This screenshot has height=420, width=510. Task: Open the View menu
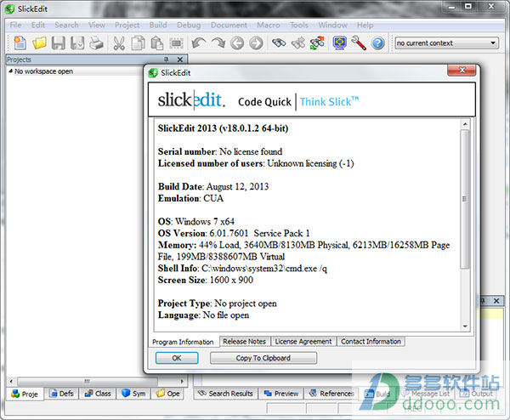point(97,25)
